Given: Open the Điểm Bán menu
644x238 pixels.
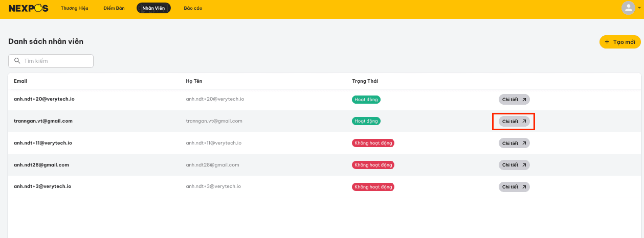Looking at the screenshot, I should [114, 8].
